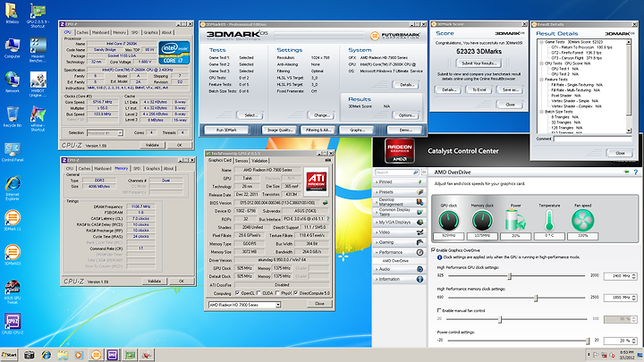Image resolution: width=644 pixels, height=362 pixels.
Task: Switch to Sensors tab in GPU-Z
Action: point(241,161)
